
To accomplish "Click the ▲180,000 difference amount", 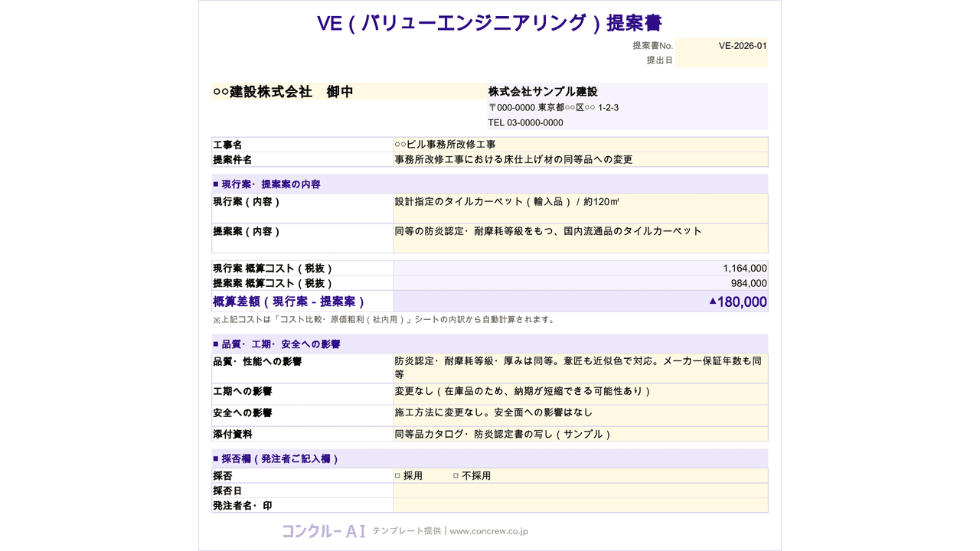I will click(x=737, y=302).
